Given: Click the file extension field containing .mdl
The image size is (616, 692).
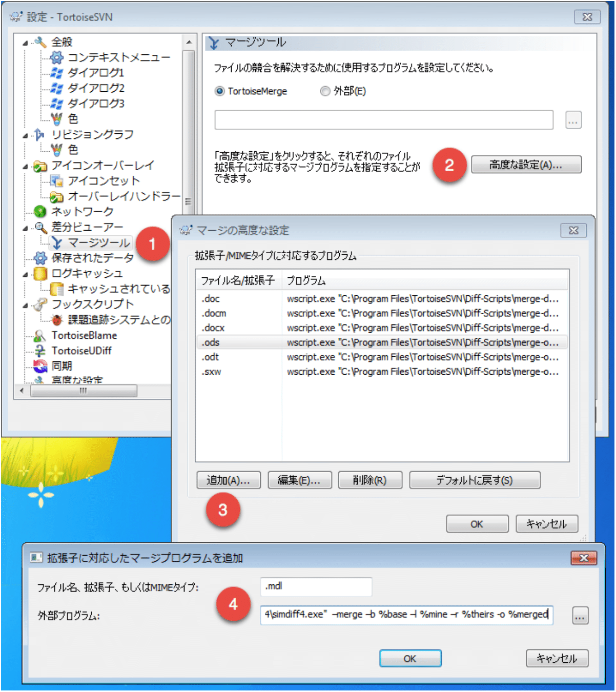Looking at the screenshot, I should point(316,586).
